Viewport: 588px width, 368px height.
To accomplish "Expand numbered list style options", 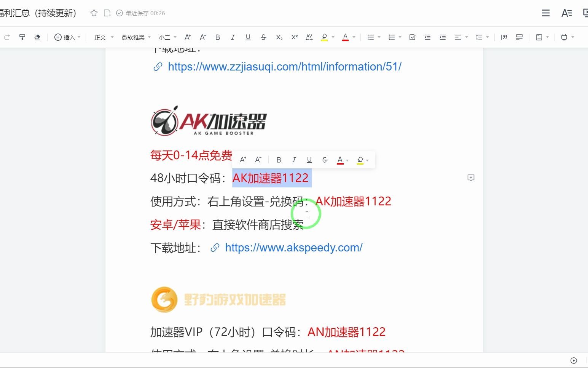I will 400,37.
